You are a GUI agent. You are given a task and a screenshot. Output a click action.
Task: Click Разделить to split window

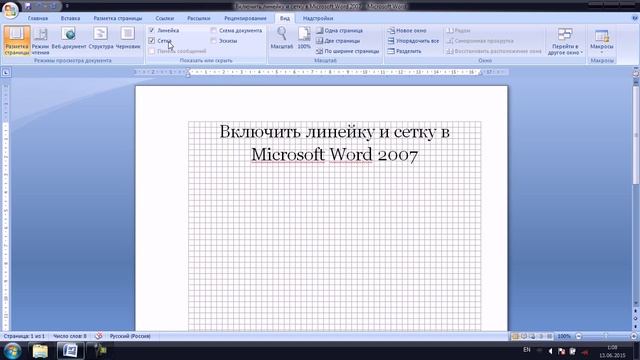(x=404, y=51)
